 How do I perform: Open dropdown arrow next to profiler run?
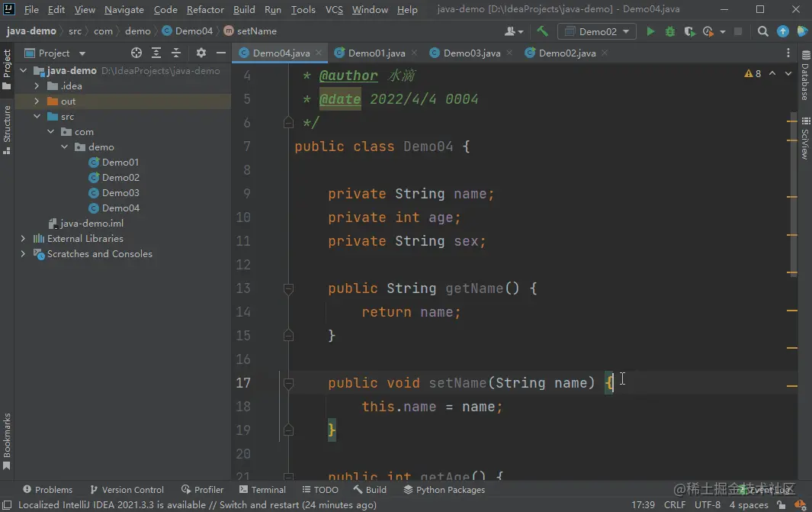pyautogui.click(x=722, y=32)
